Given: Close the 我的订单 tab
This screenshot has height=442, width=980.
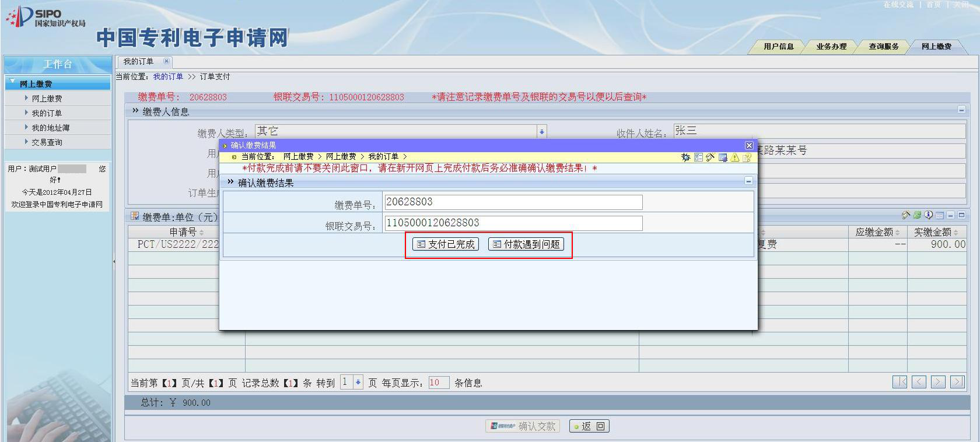Looking at the screenshot, I should point(166,61).
